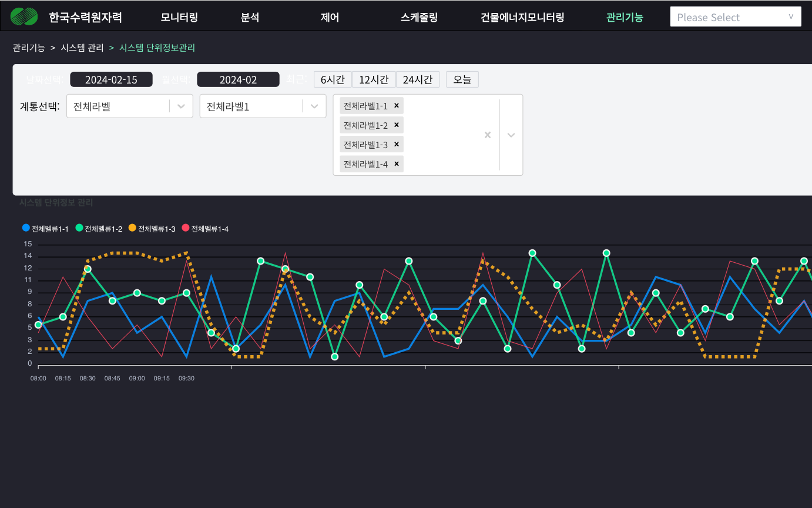Viewport: 812px width, 508px height.
Task: Click the 계통선택 label
Action: [x=40, y=106]
